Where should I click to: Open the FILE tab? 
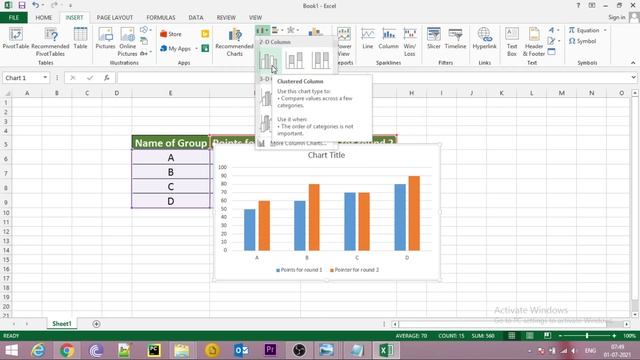pyautogui.click(x=13, y=18)
